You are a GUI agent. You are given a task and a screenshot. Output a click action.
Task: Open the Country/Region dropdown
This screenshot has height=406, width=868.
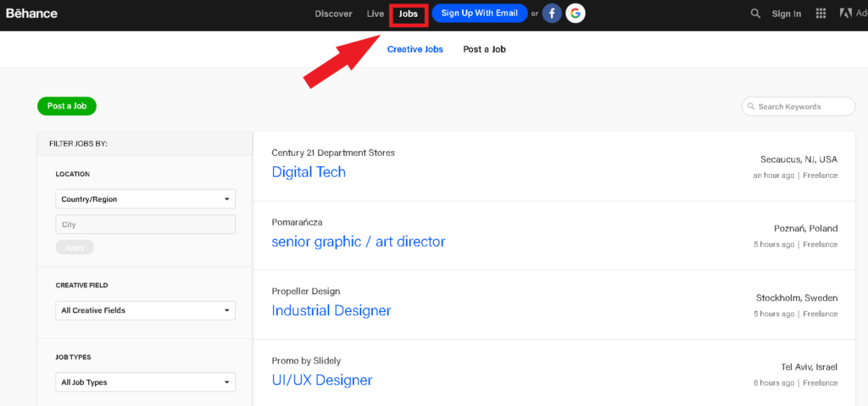145,199
